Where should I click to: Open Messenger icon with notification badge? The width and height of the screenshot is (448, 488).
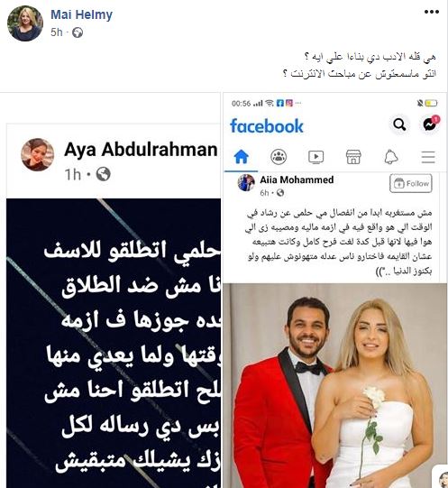[x=430, y=124]
